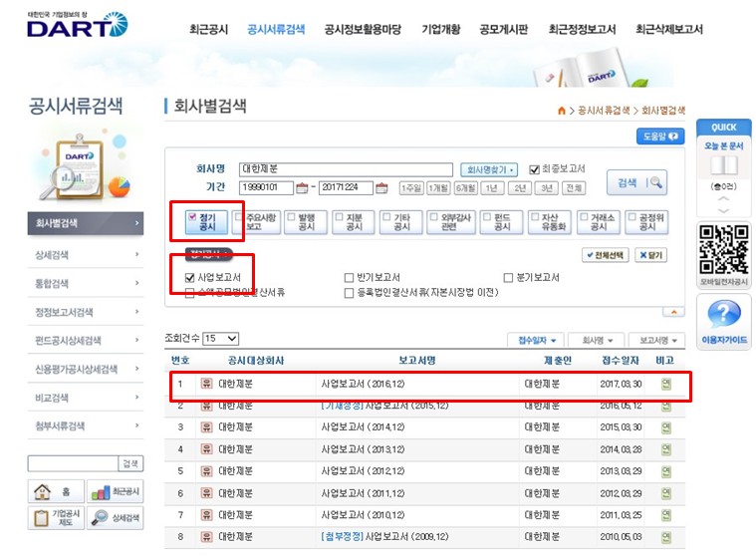
Task: Open the 조회건수 dropdown showing 15
Action: point(220,339)
